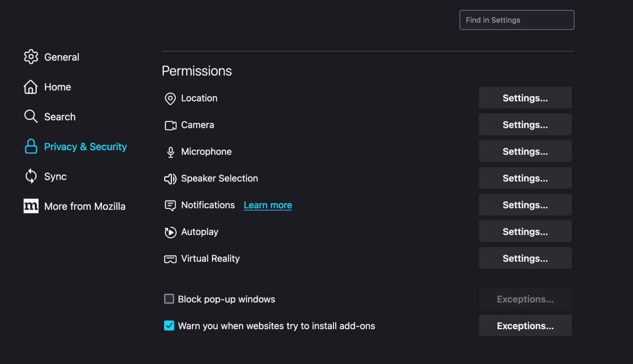633x364 pixels.
Task: Click the Permissions heading
Action: 197,71
